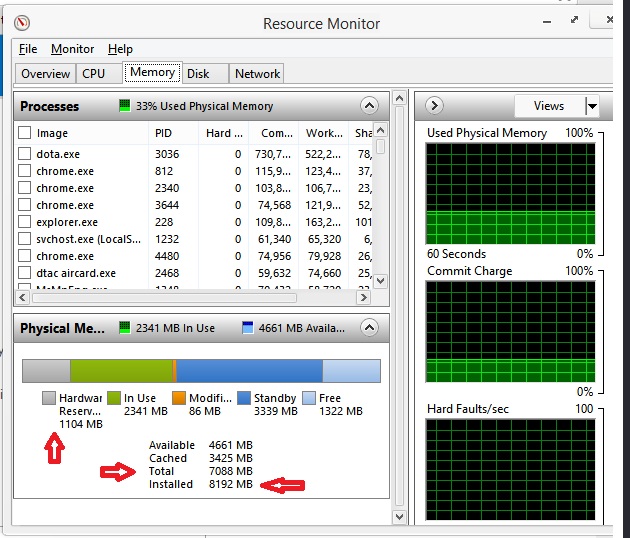Click the Standby blue legend swatch
Screen dimensions: 630x538
244,398
